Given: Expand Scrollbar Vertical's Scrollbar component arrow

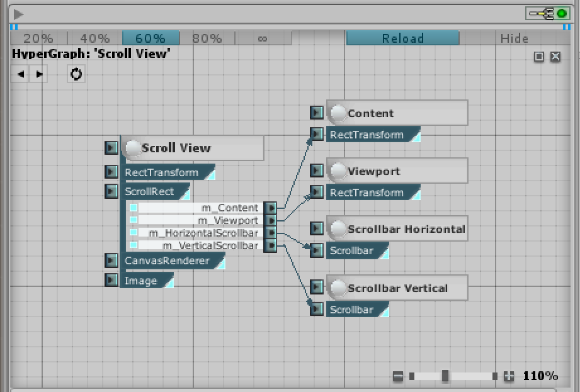Looking at the screenshot, I should tap(316, 309).
